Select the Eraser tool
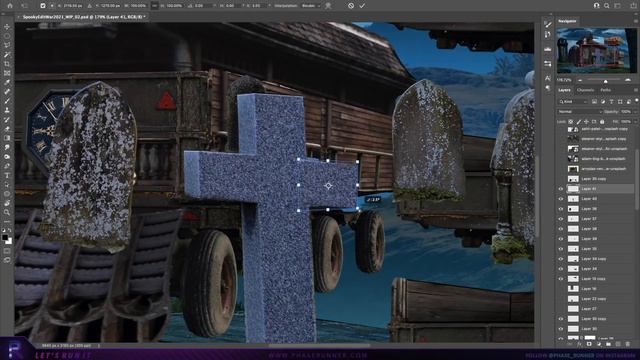 [7, 129]
